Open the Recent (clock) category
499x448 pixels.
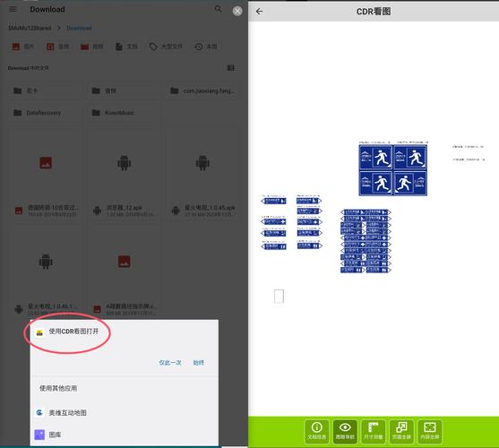pos(206,47)
